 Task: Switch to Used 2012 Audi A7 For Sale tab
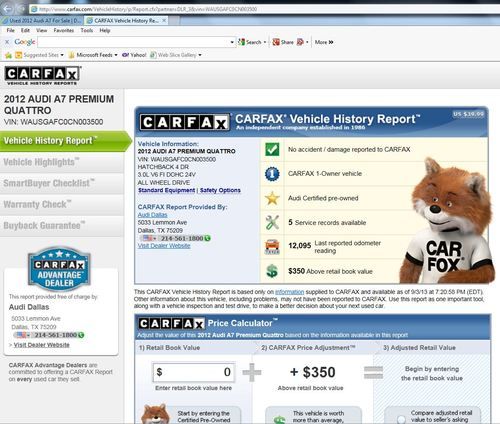(42, 21)
